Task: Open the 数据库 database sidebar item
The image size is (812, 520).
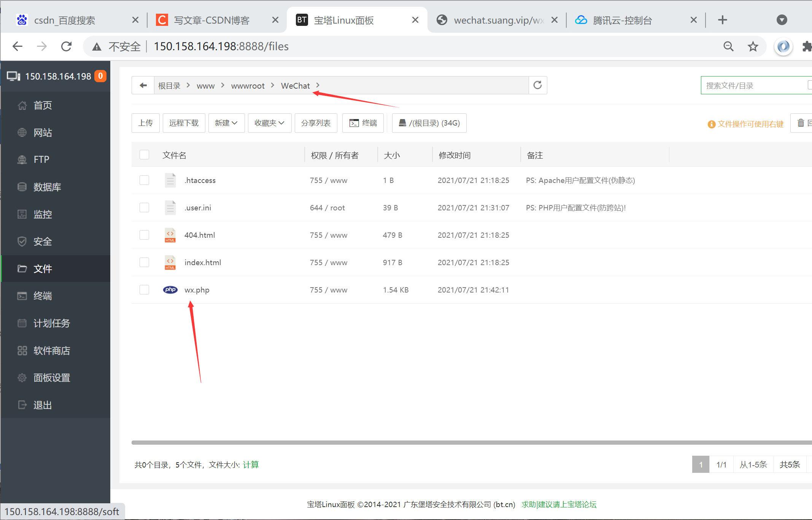Action: click(x=47, y=187)
